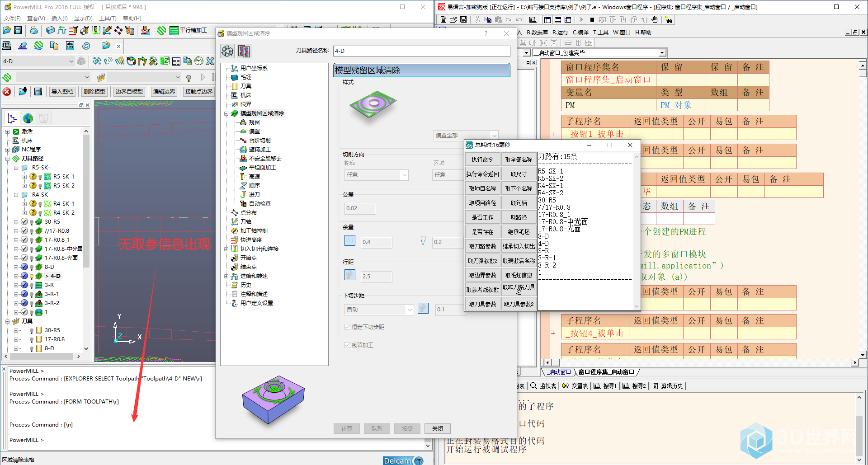Open the C.编译 menu in 易语言
This screenshot has width=868, height=465.
click(580, 32)
